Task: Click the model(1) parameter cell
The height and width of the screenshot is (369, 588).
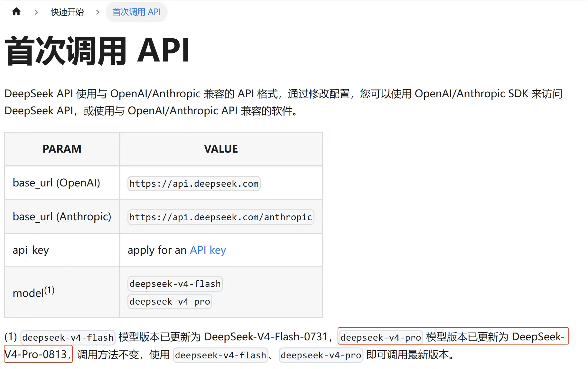Action: coord(62,292)
